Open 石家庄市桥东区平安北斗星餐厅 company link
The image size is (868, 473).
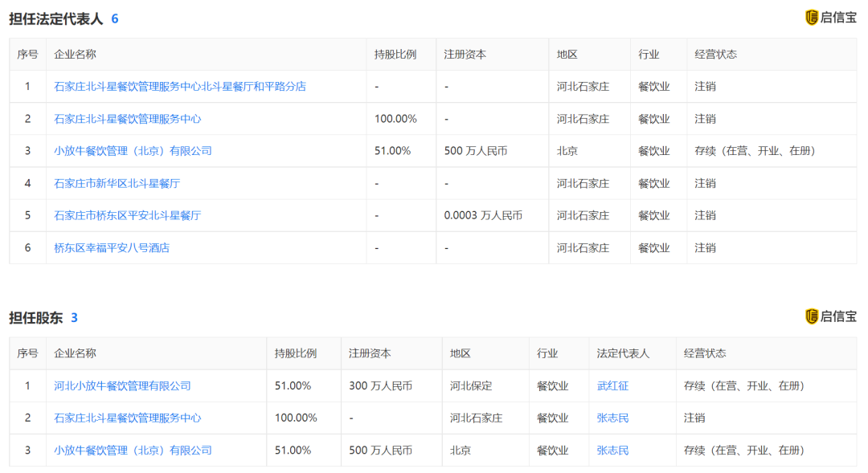pos(127,215)
